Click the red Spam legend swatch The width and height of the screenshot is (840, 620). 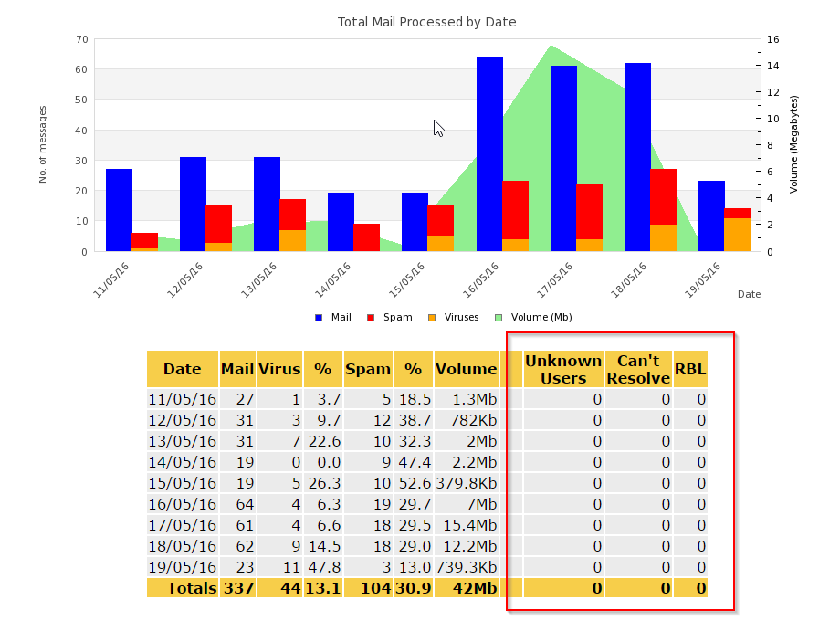tap(371, 318)
